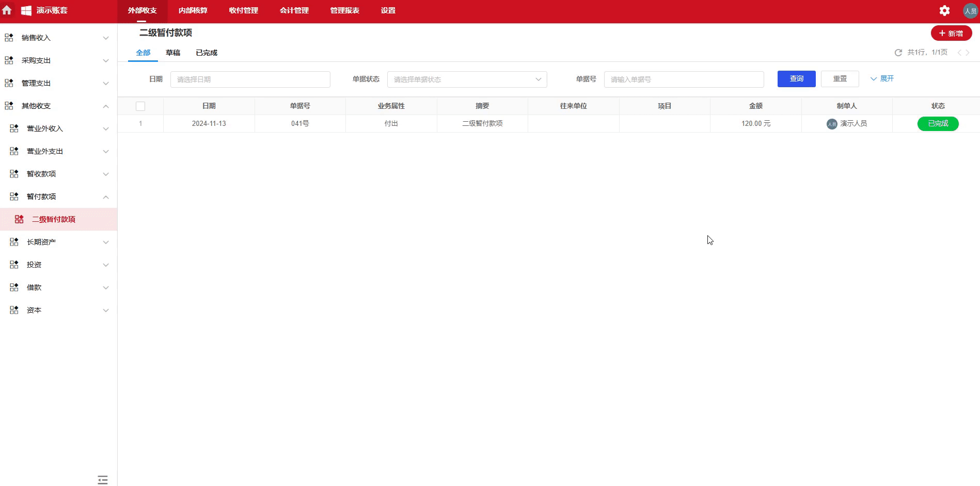Click the refresh icon near pagination
The image size is (980, 486).
tap(897, 52)
